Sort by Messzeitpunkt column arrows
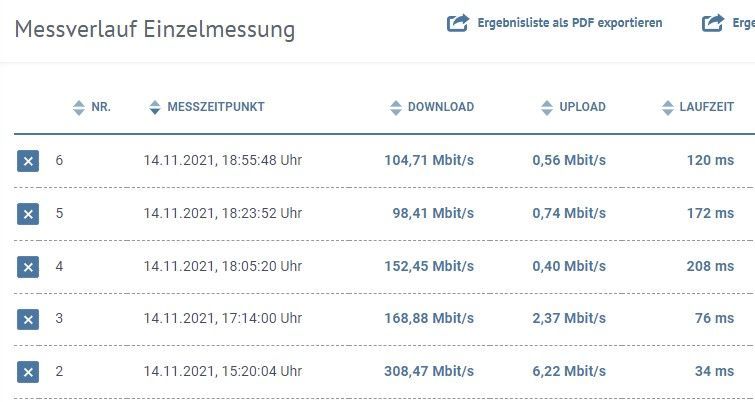The width and height of the screenshot is (755, 402). point(154,107)
